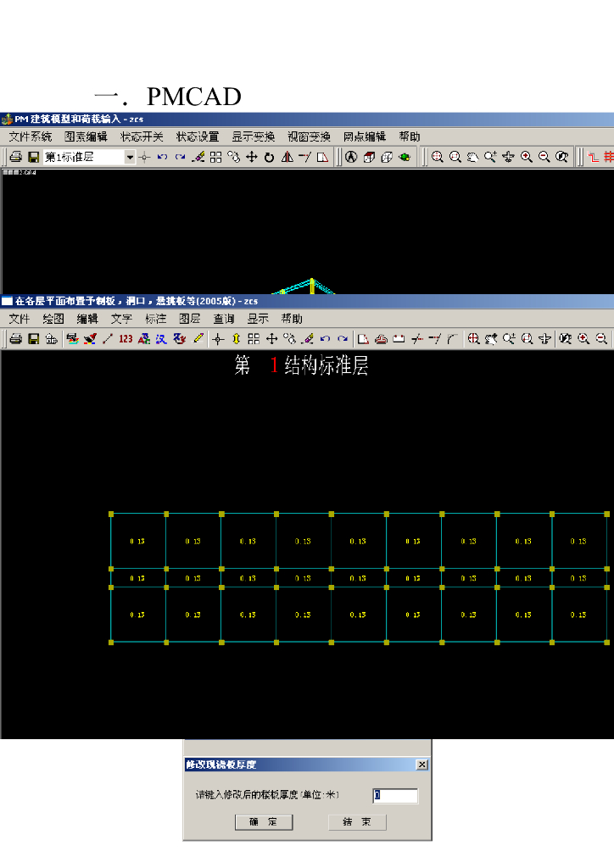Screen dimensions: 614x868
Task: Click redo arrow in PM window toolbar
Action: pyautogui.click(x=180, y=157)
